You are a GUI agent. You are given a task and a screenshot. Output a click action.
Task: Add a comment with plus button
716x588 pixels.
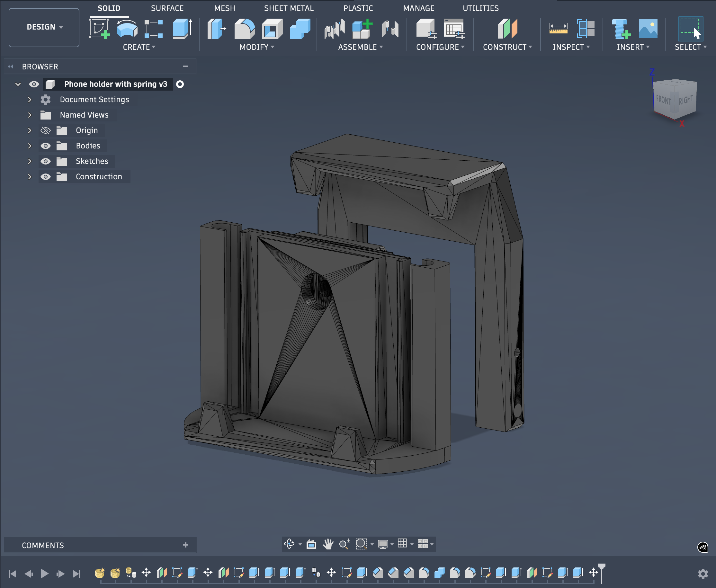coord(186,545)
